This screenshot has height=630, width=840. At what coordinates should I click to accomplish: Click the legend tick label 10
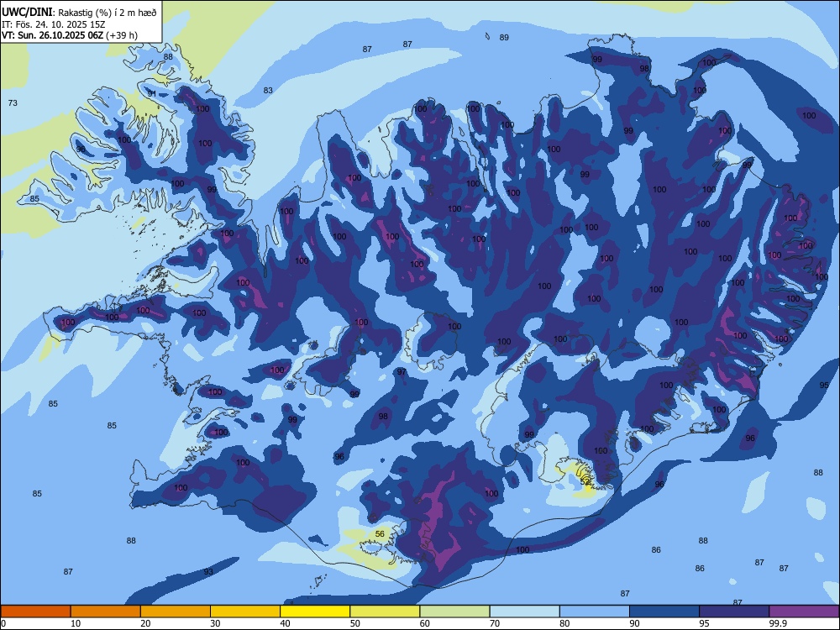(76, 623)
